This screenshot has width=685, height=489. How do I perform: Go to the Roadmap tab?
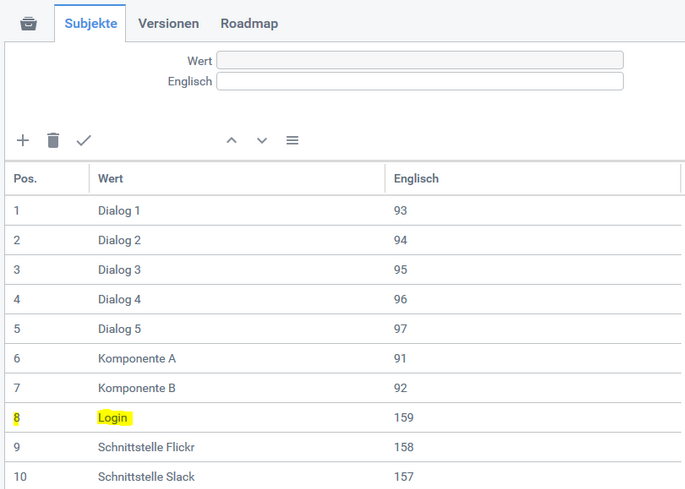click(249, 23)
